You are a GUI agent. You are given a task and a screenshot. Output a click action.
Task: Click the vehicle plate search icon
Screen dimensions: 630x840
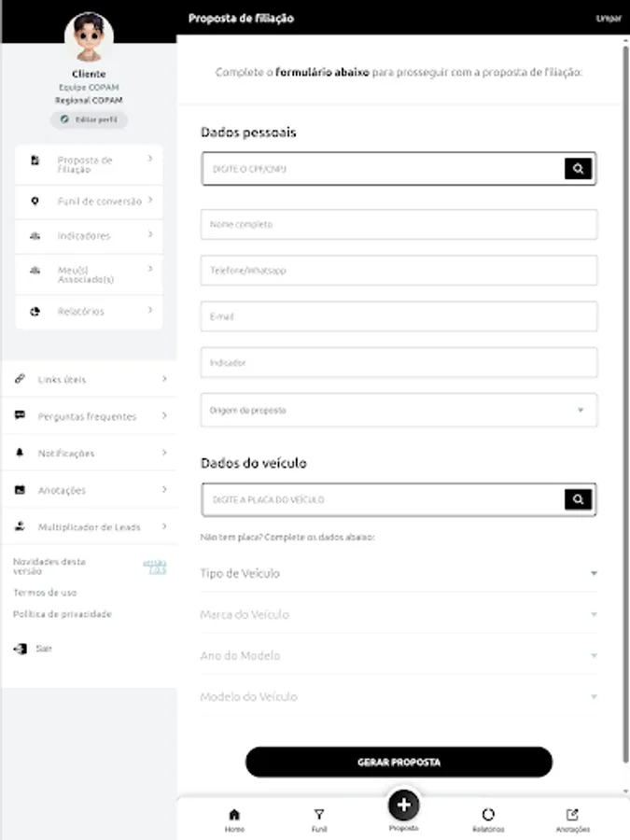click(x=578, y=499)
